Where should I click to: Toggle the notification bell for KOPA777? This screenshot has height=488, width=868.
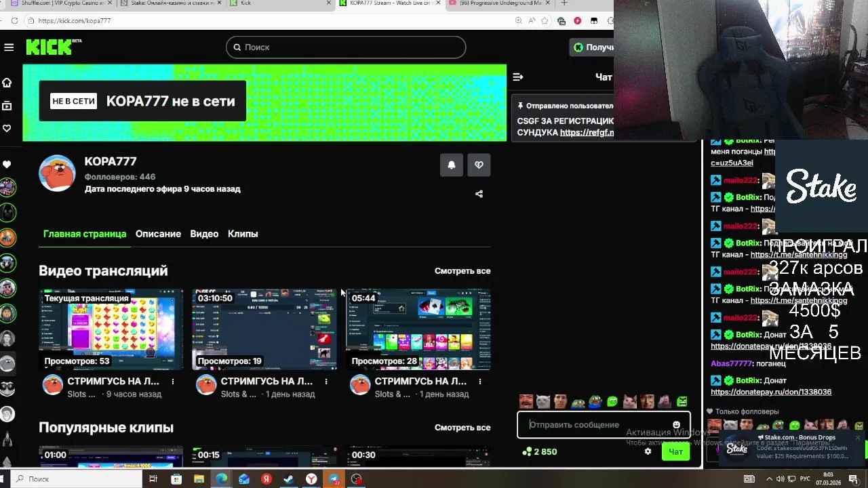click(x=452, y=165)
